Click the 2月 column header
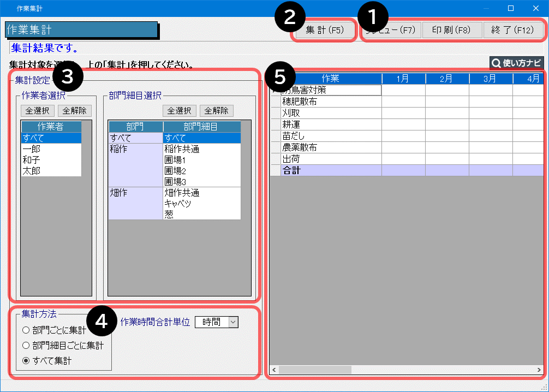The width and height of the screenshot is (549, 392). tap(447, 79)
